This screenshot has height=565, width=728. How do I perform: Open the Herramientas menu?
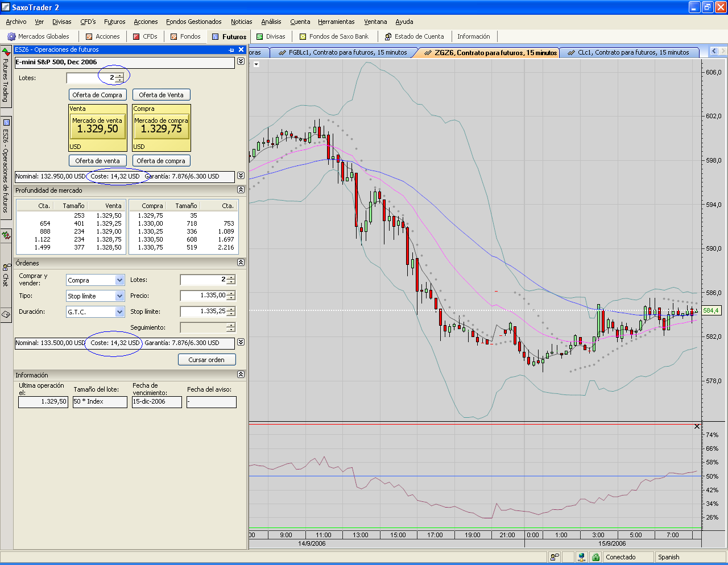coord(336,22)
